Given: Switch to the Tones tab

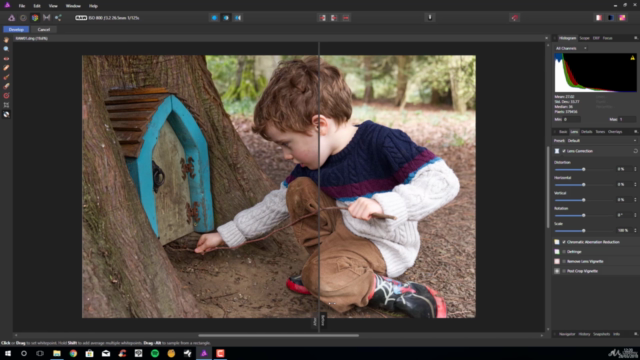Looking at the screenshot, I should (x=600, y=132).
